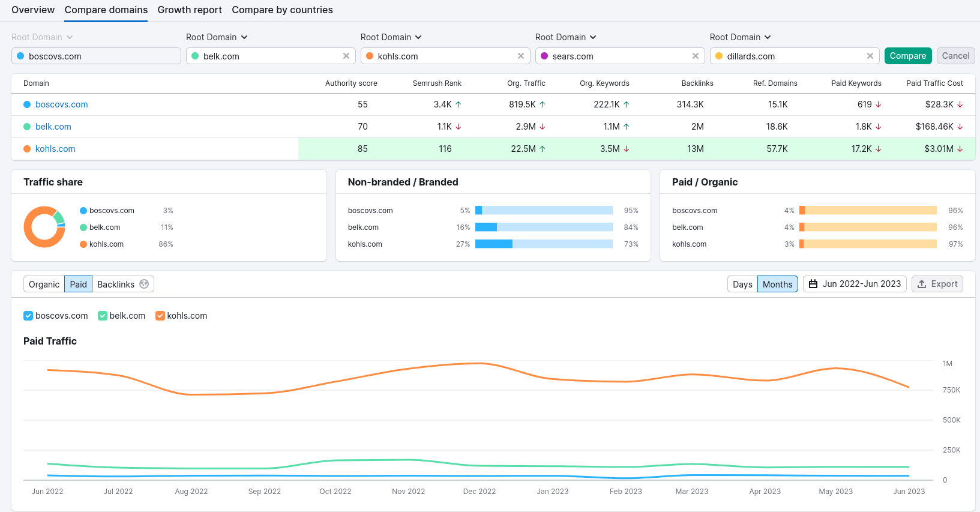This screenshot has height=512, width=980.
Task: Switch chart to Organic view
Action: (44, 284)
